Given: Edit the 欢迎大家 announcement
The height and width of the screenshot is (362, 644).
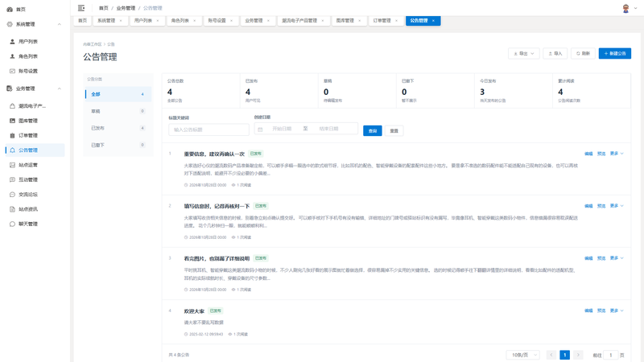Looking at the screenshot, I should click(588, 311).
